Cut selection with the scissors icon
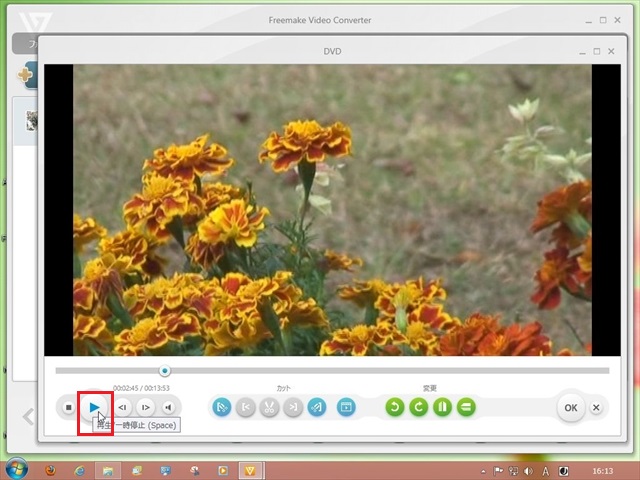Viewport: 640px width, 480px height. [x=269, y=407]
